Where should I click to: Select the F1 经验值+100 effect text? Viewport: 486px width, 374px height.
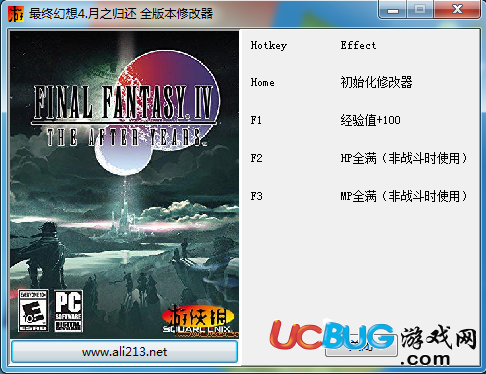click(x=370, y=120)
